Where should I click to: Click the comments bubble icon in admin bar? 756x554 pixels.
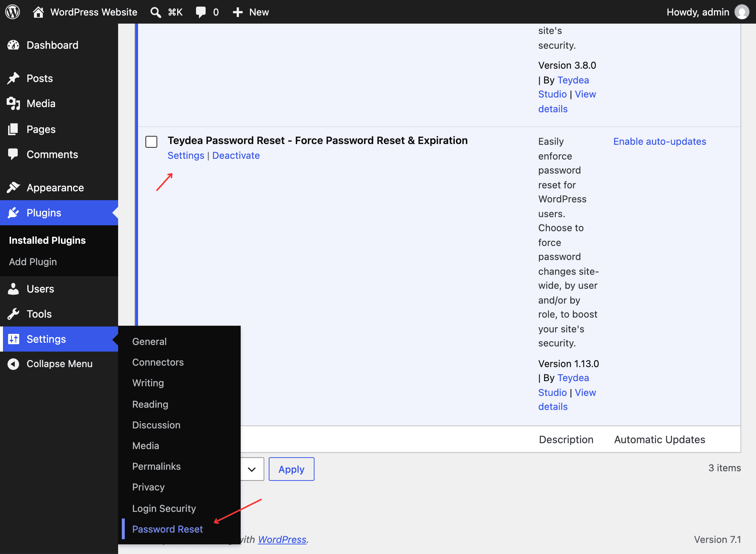pos(200,12)
